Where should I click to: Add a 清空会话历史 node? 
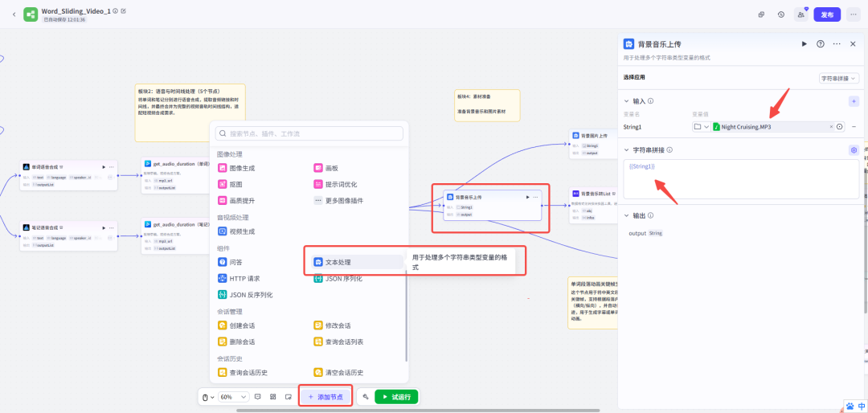[x=339, y=373]
